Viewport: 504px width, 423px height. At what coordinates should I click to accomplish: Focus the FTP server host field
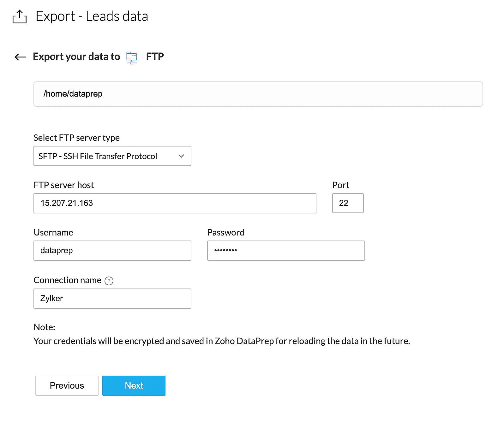click(x=175, y=203)
